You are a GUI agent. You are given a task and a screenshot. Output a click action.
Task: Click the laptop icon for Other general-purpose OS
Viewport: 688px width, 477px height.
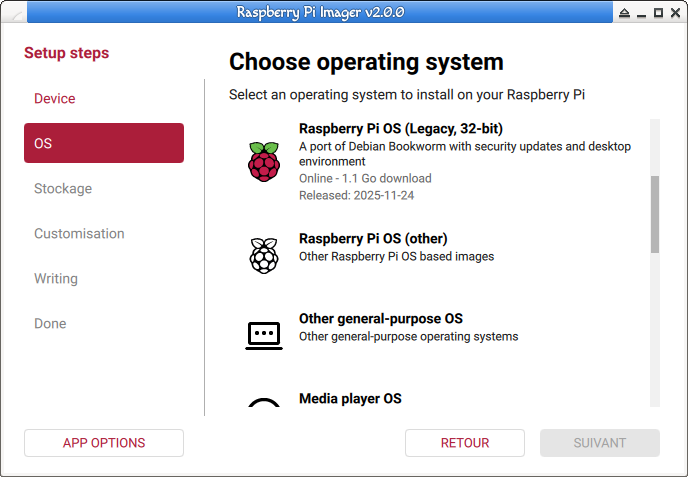click(264, 336)
